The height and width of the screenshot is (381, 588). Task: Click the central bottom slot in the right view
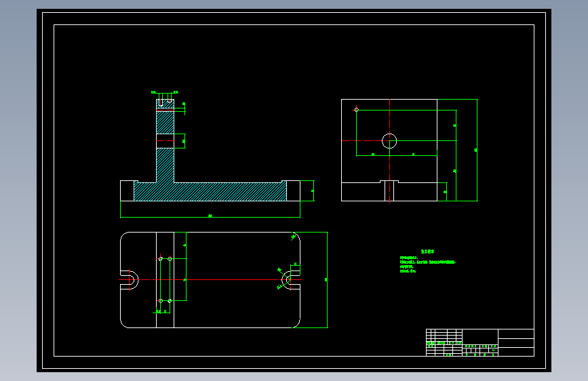tap(389, 191)
